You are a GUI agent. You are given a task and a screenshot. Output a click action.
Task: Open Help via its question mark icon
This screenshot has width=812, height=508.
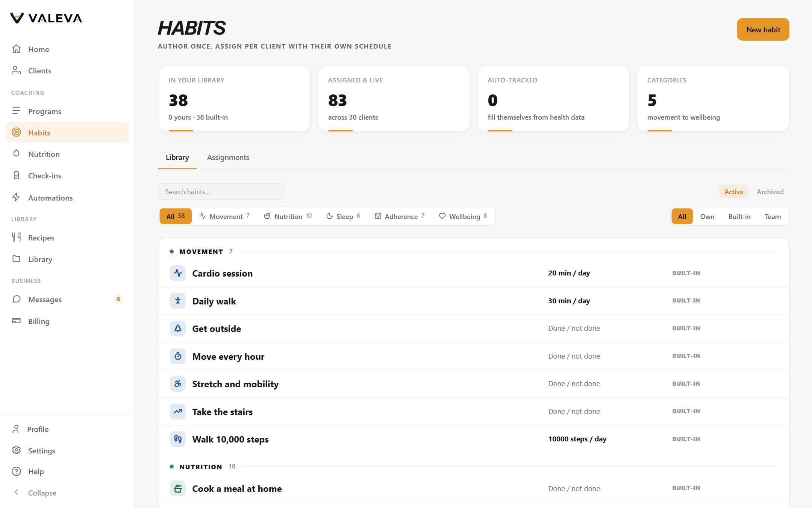(x=16, y=471)
